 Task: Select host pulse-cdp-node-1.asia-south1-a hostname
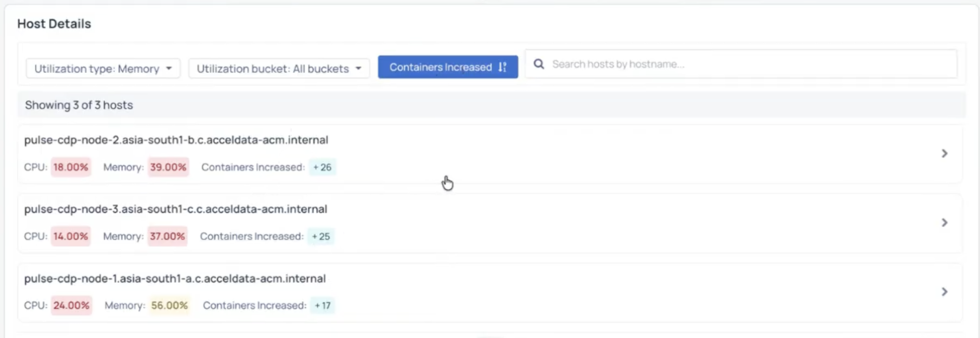[x=175, y=279]
